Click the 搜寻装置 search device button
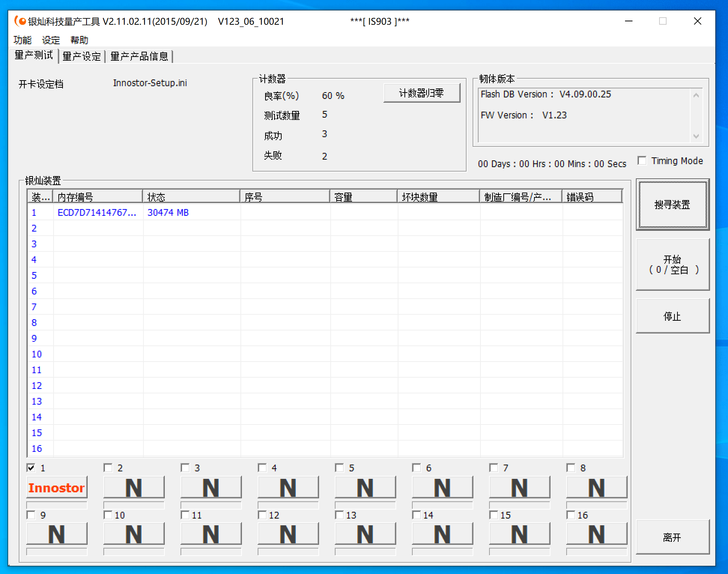Screen dimensions: 728x574 673,205
